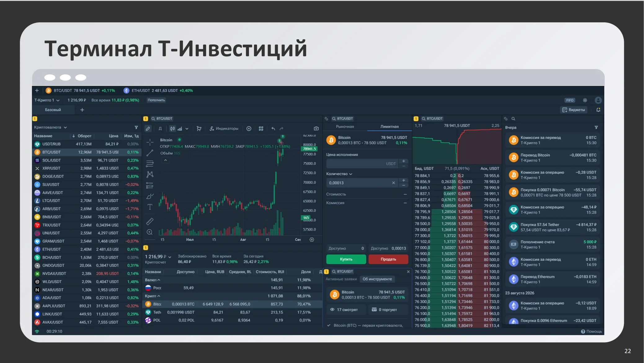Image resolution: width=644 pixels, height=363 pixels.
Task: Click the Пополнить button
Action: [156, 100]
